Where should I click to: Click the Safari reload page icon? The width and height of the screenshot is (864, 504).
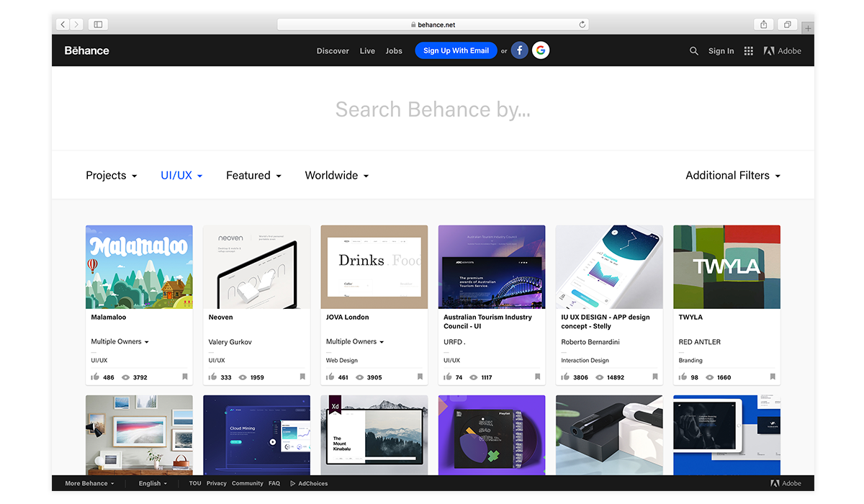(582, 24)
